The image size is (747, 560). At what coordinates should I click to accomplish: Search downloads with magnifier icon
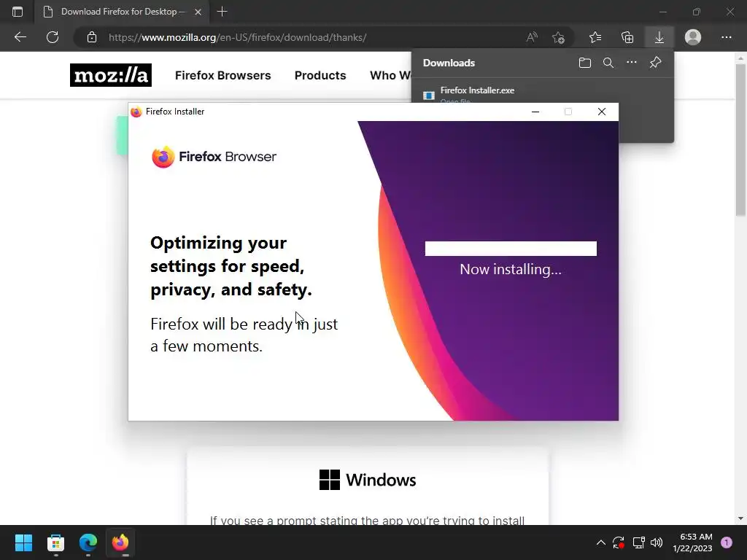[x=608, y=63]
